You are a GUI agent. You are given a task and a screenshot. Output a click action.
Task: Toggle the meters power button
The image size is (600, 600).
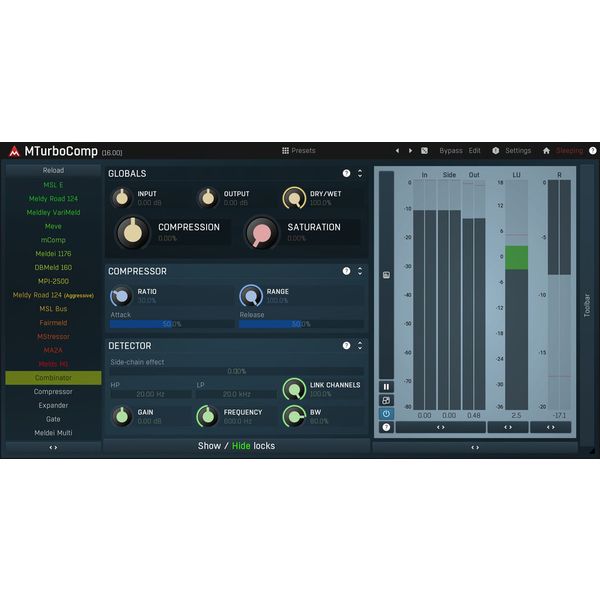point(386,414)
